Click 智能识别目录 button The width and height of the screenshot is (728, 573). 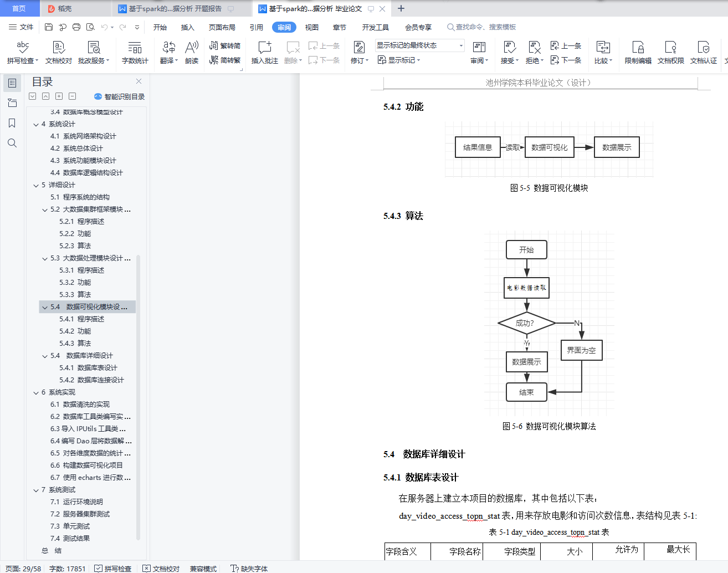click(x=120, y=96)
